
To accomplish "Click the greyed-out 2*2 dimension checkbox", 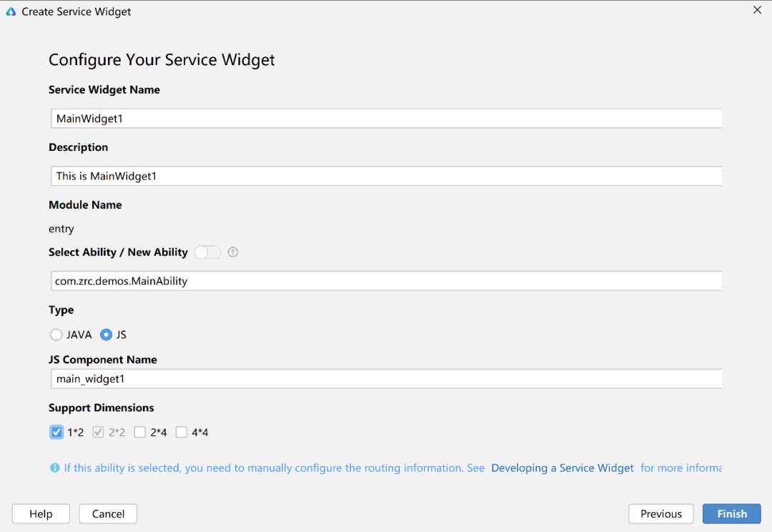I will pos(98,432).
